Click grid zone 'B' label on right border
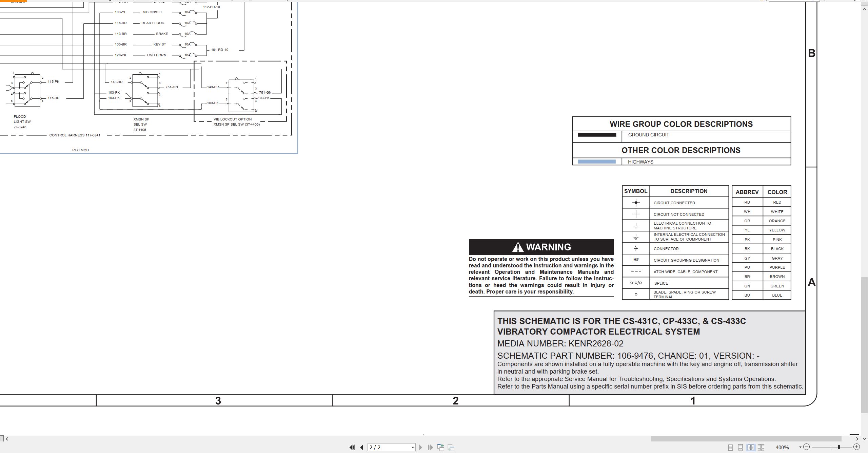 click(x=811, y=53)
